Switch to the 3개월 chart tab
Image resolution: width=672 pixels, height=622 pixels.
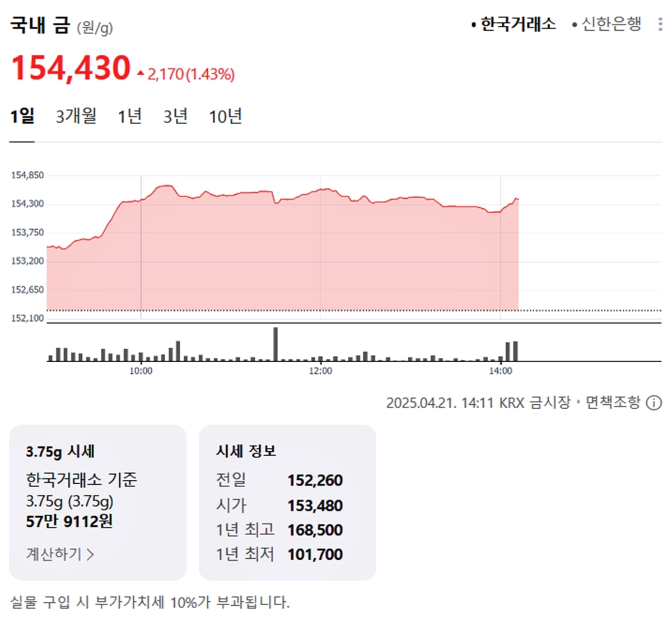click(x=76, y=116)
